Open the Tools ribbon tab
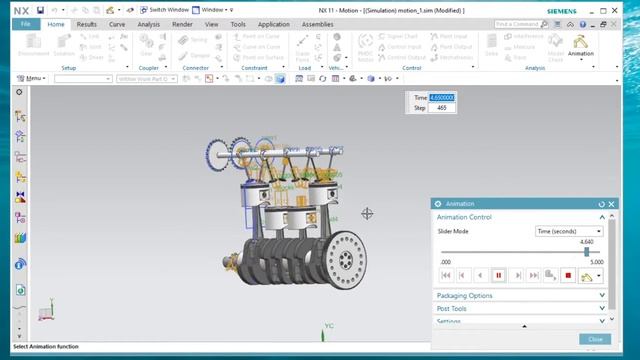Image resolution: width=640 pixels, height=360 pixels. (x=238, y=24)
